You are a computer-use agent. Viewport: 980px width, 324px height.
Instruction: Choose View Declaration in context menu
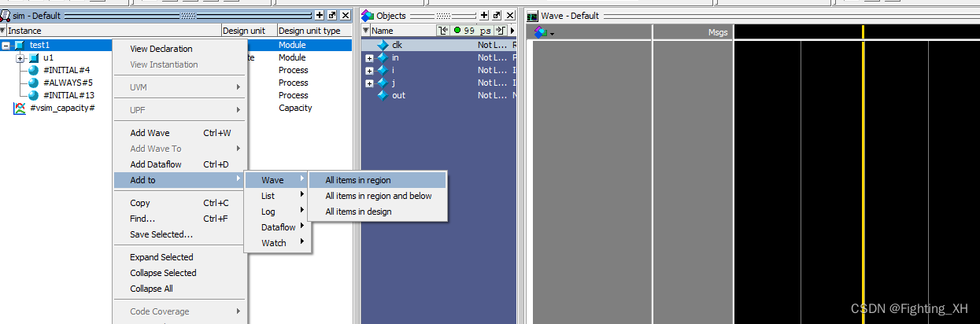tap(161, 49)
